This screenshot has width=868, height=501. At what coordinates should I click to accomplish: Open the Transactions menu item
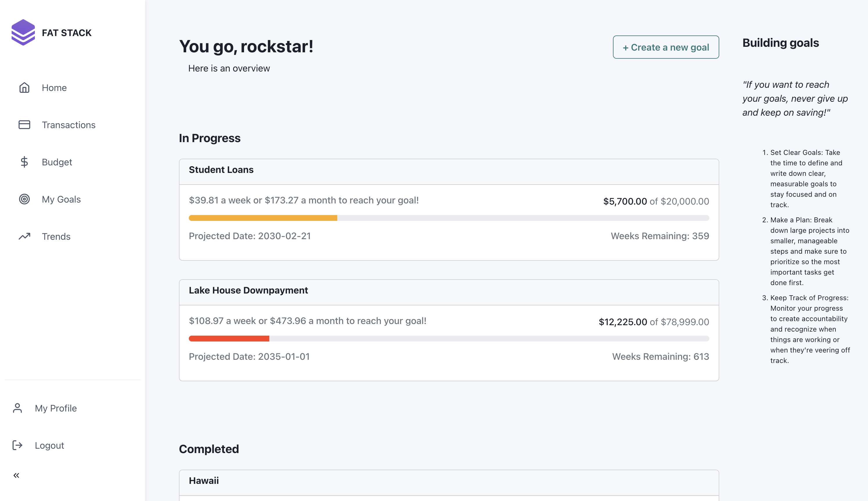tap(69, 125)
